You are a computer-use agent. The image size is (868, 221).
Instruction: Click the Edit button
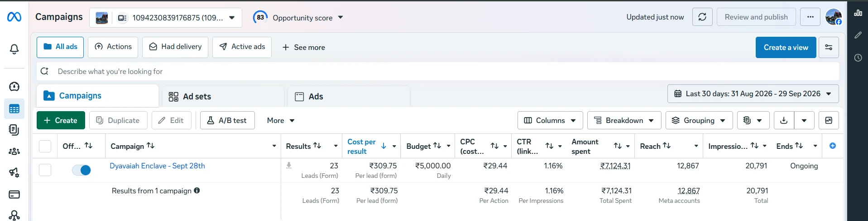click(x=172, y=120)
